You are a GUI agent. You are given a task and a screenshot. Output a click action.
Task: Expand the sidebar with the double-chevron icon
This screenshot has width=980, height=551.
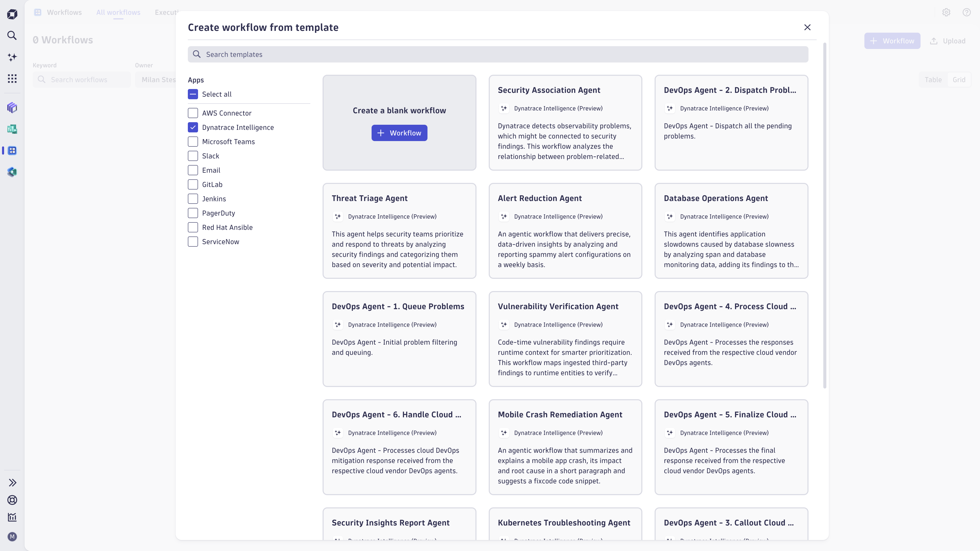[x=13, y=482]
